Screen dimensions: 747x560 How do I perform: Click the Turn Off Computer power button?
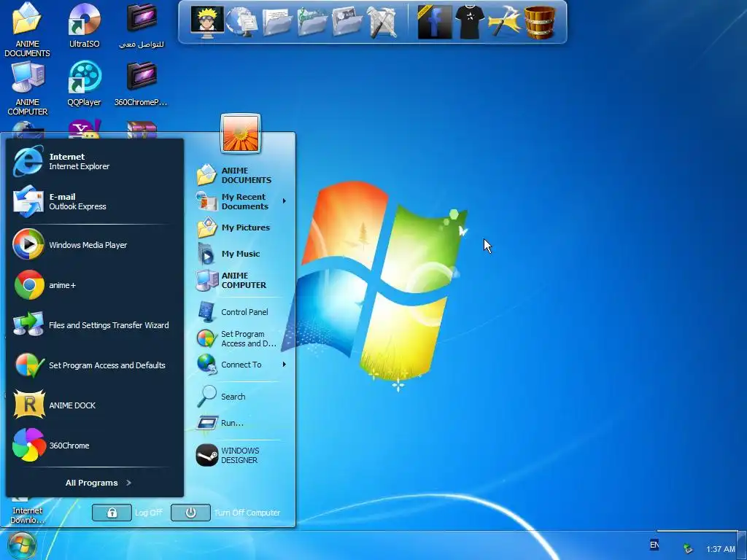pos(190,513)
